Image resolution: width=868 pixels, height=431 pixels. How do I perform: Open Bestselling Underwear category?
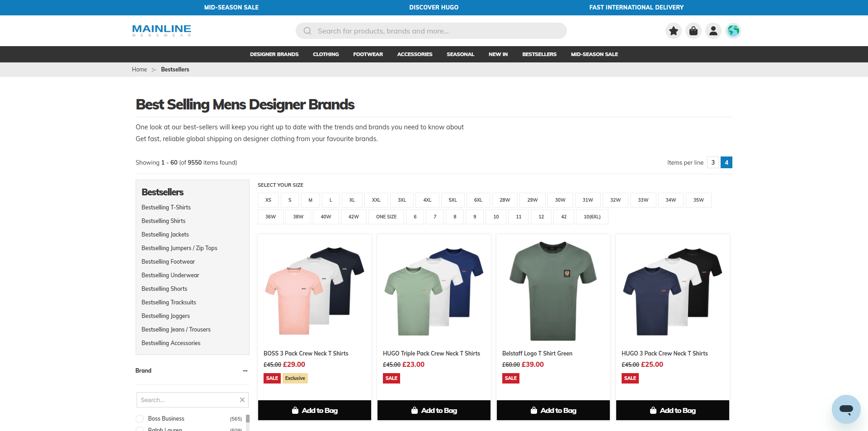[170, 275]
